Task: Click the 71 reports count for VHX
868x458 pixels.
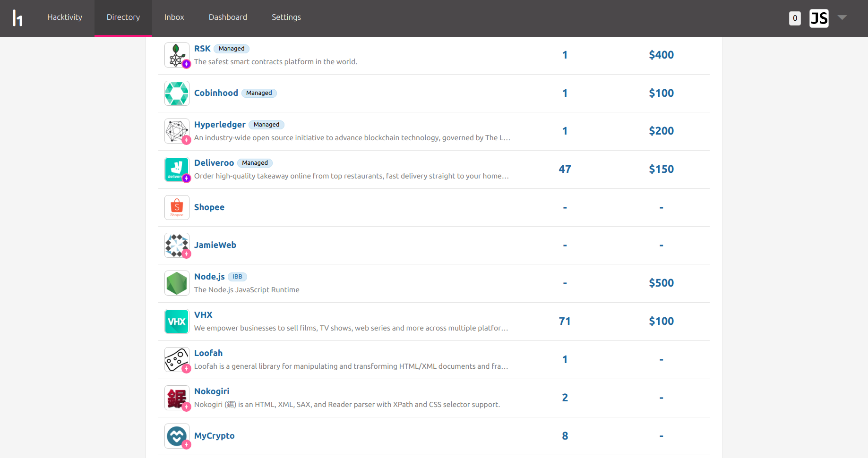Action: click(x=565, y=321)
